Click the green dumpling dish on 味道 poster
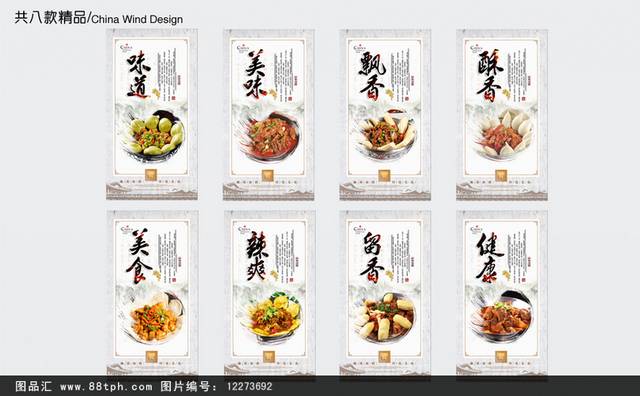This screenshot has width=640, height=396. click(154, 134)
